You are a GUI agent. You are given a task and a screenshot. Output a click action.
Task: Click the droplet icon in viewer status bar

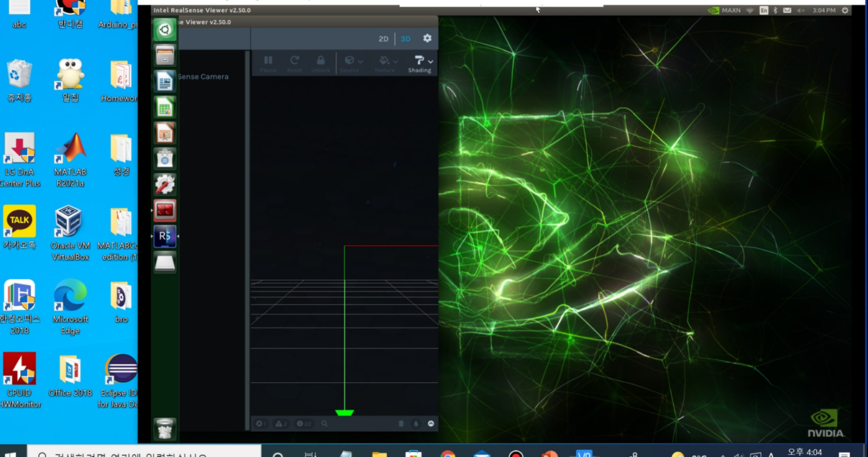coord(416,424)
